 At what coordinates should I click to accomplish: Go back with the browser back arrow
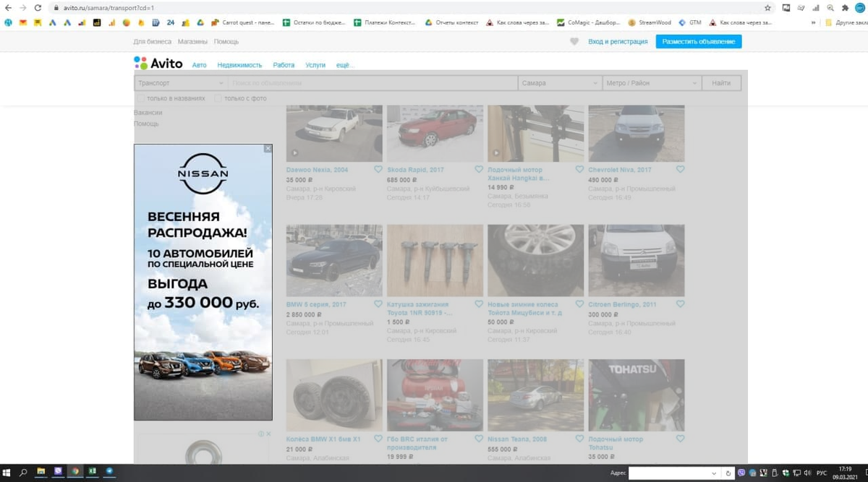tap(9, 7)
